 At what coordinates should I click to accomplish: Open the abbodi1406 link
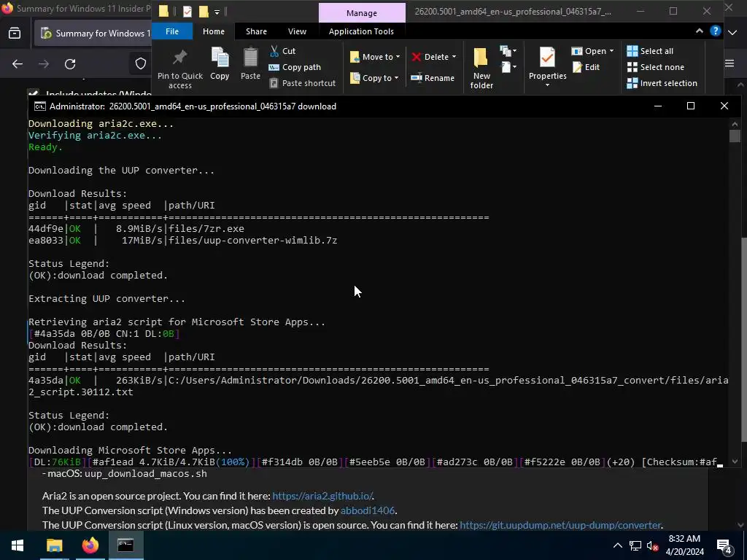(368, 510)
